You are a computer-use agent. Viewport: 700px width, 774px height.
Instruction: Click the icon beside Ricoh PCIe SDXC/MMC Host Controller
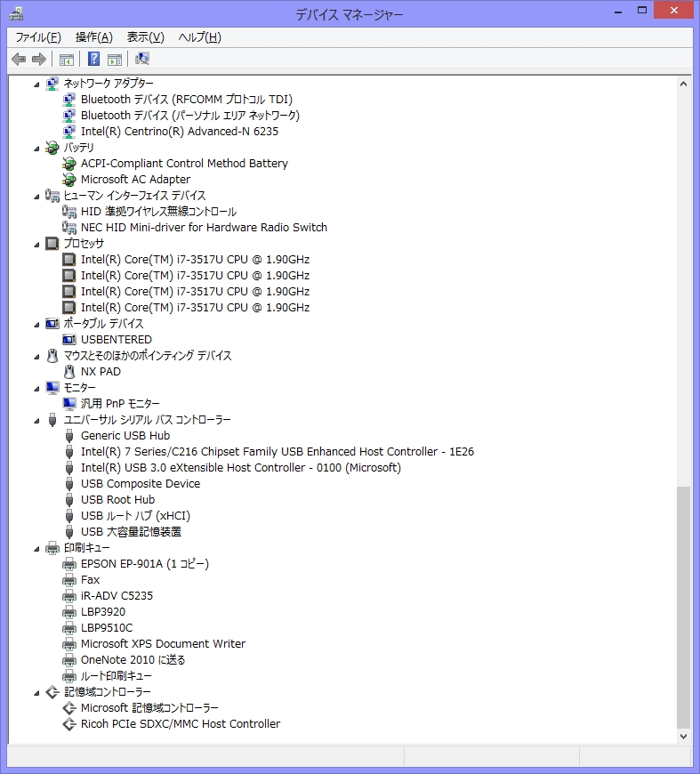[69, 724]
